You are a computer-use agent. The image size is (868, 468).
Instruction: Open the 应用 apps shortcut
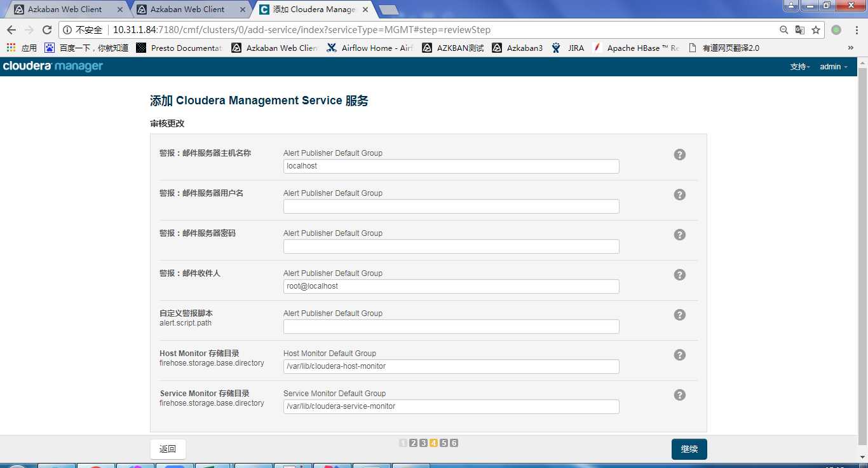click(x=22, y=48)
